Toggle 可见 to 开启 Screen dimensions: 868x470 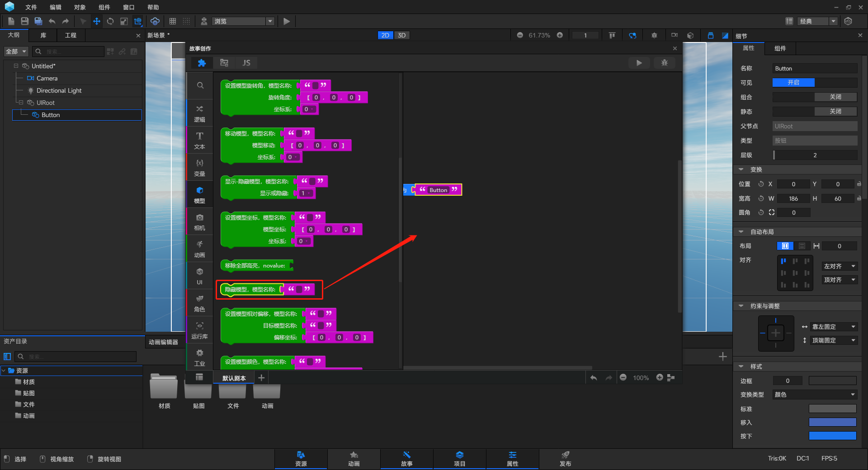793,83
